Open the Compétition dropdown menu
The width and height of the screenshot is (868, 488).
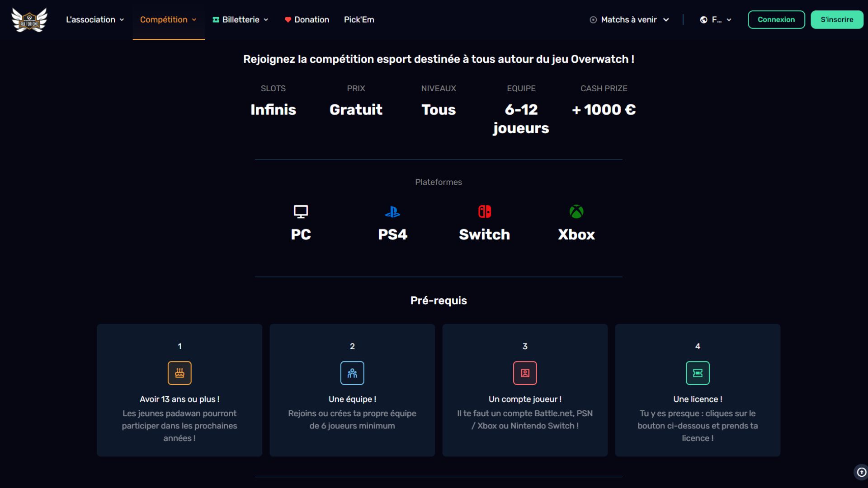(168, 20)
